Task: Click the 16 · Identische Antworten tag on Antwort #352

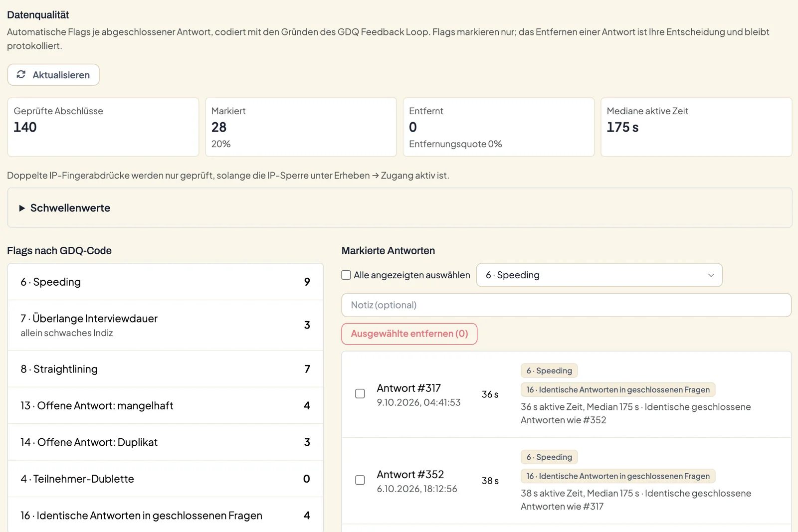Action: coord(618,476)
